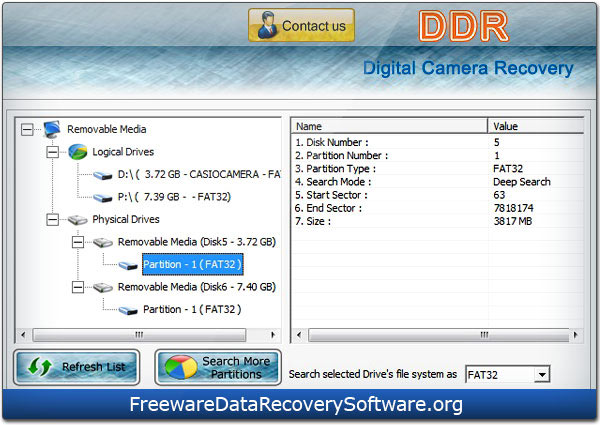This screenshot has height=425, width=600.
Task: Click the Logical Drives pie disk icon
Action: [x=77, y=152]
